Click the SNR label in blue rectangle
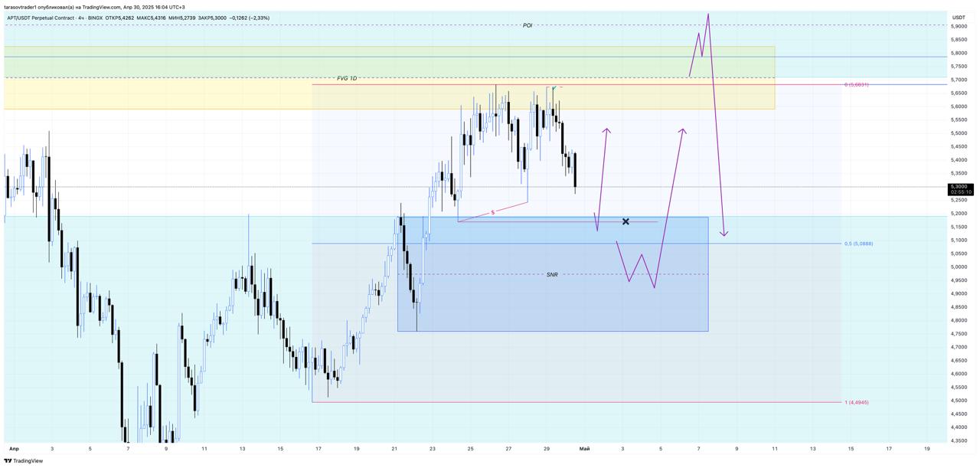This screenshot has width=980, height=468. click(x=552, y=274)
